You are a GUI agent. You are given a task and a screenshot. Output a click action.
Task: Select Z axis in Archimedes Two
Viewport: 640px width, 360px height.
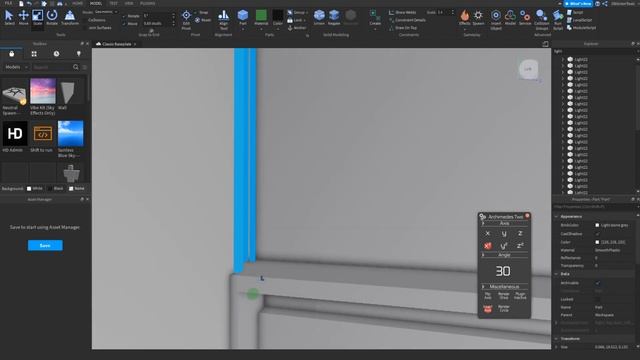coord(520,233)
